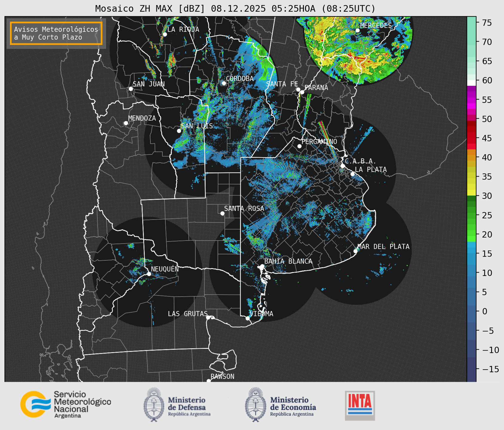Screen dimensions: 504x430
Task: Click the MAR DEL PLATA map label
Action: (384, 246)
